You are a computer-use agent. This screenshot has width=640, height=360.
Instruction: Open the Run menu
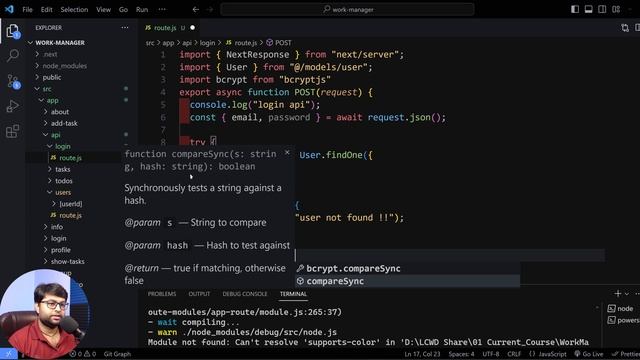pos(142,9)
